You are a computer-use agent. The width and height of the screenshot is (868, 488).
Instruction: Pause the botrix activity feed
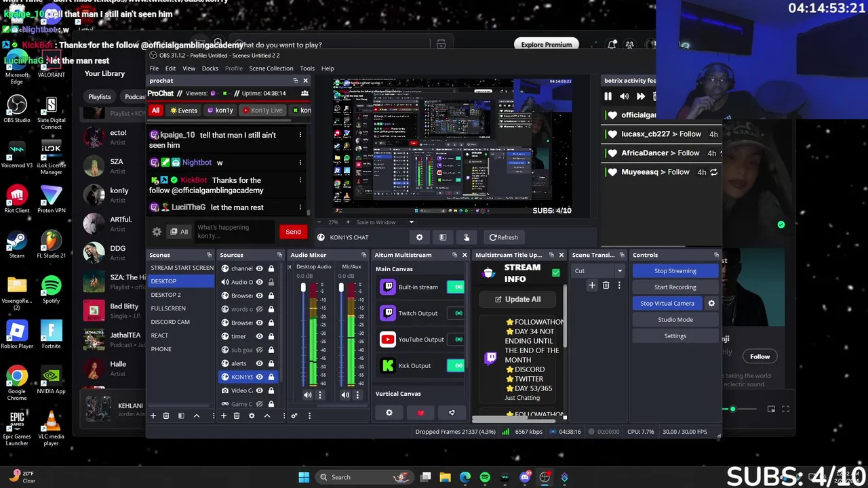pyautogui.click(x=608, y=97)
